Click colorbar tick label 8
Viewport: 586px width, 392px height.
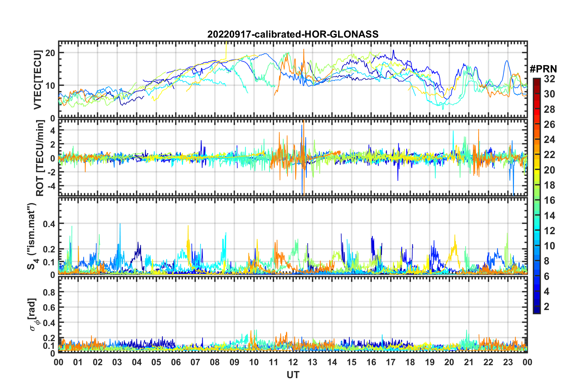click(547, 261)
